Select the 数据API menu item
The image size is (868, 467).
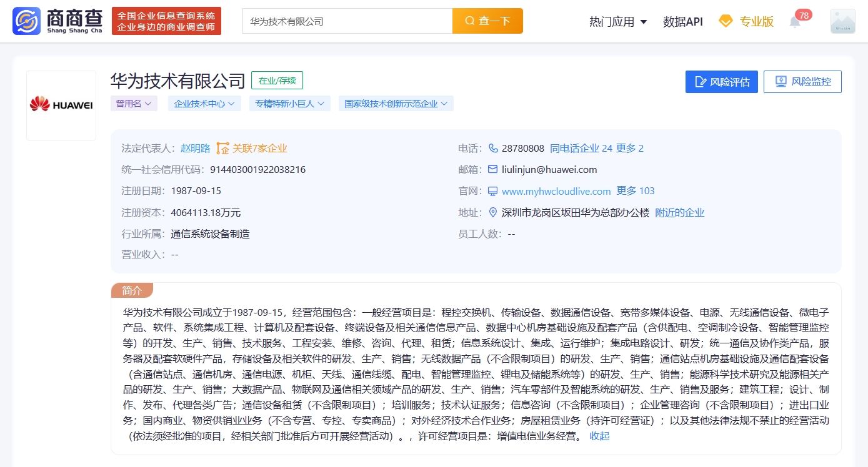pyautogui.click(x=682, y=21)
